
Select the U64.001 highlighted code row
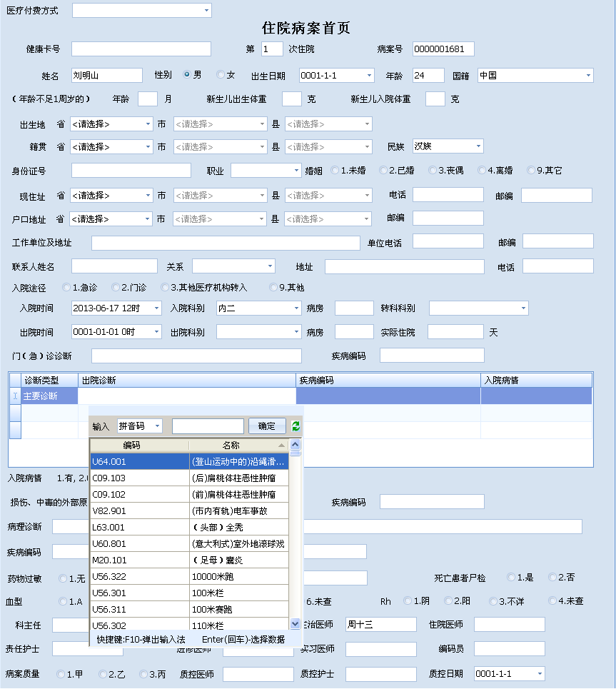[189, 463]
